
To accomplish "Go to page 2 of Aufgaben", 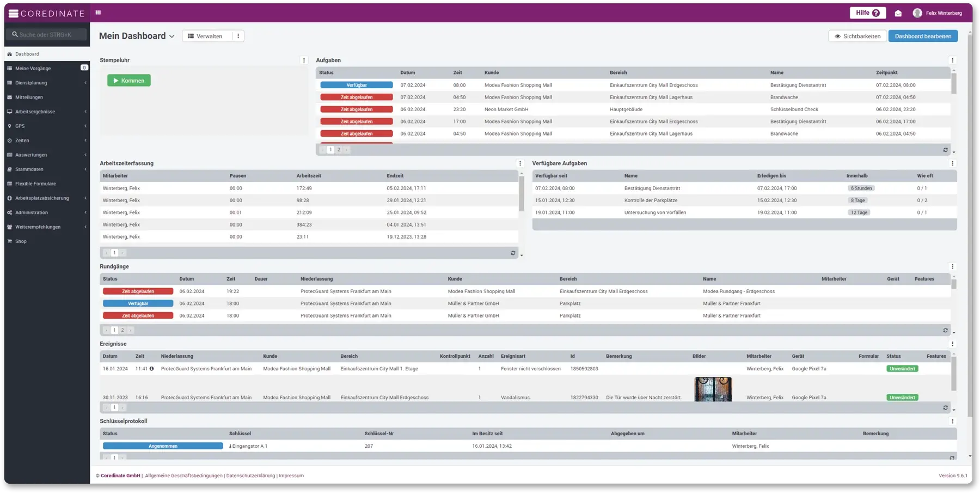I will (339, 150).
